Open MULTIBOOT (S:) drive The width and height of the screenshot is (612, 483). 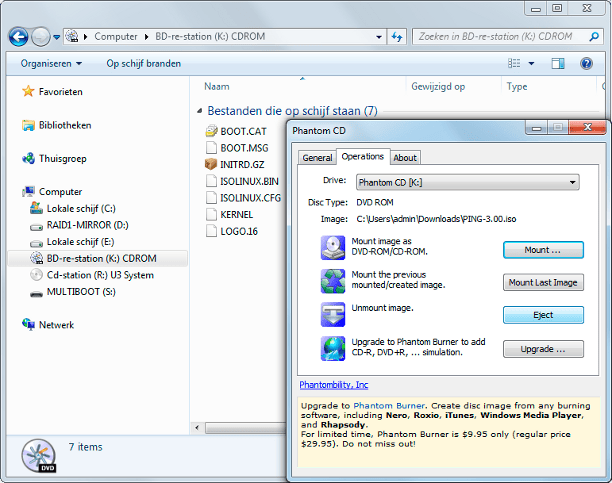click(x=81, y=292)
